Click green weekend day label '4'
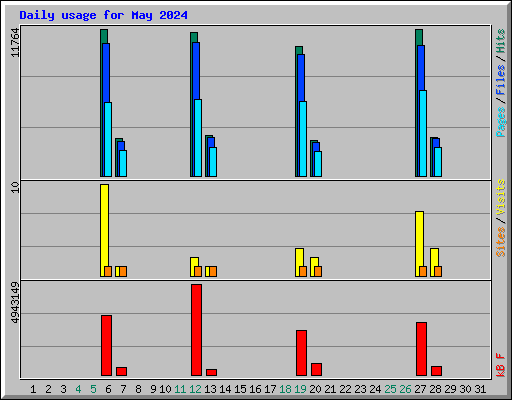This screenshot has height=400, width=512. (78, 389)
